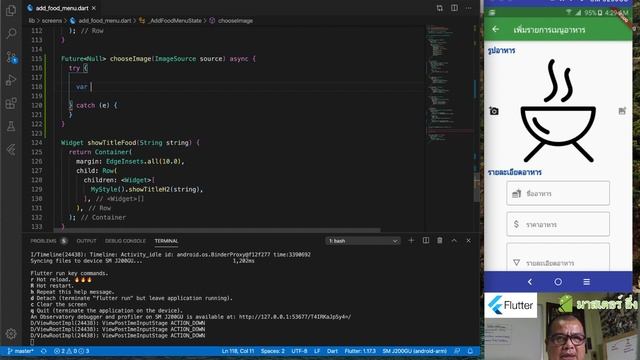Image resolution: width=640 pixels, height=360 pixels.
Task: Click the horizontal scrollbar of the editor
Action: click(217, 230)
